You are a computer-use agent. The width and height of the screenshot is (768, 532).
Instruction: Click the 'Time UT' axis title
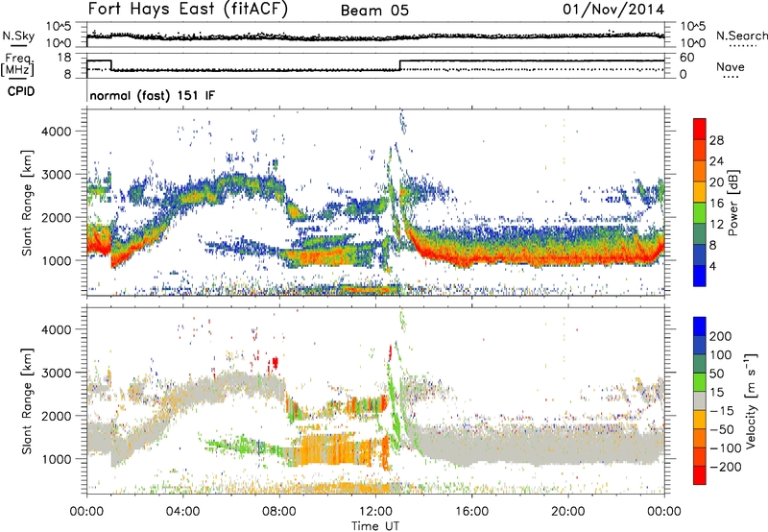(x=375, y=526)
